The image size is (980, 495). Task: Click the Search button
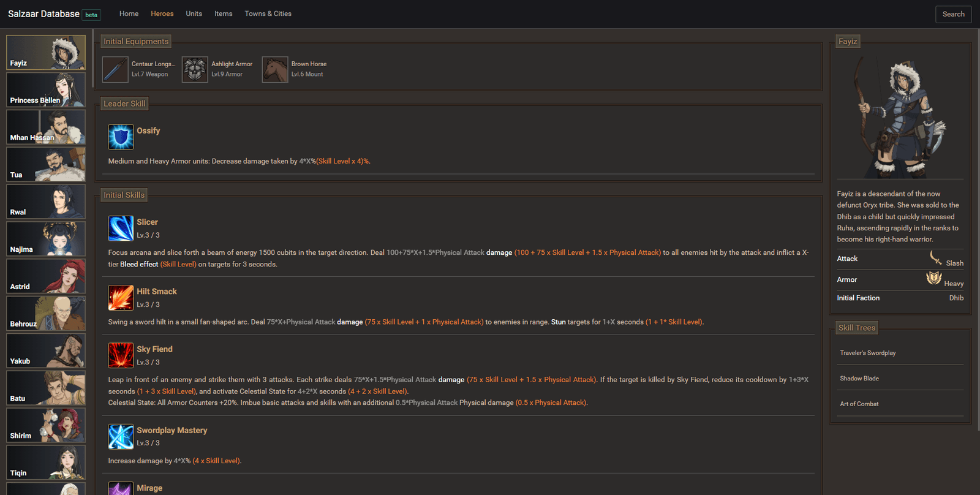953,14
